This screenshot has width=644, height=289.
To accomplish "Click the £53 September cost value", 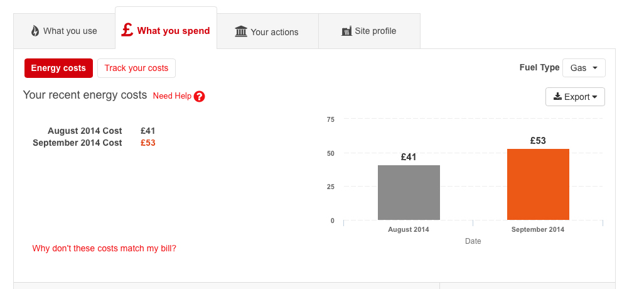I will pyautogui.click(x=148, y=143).
